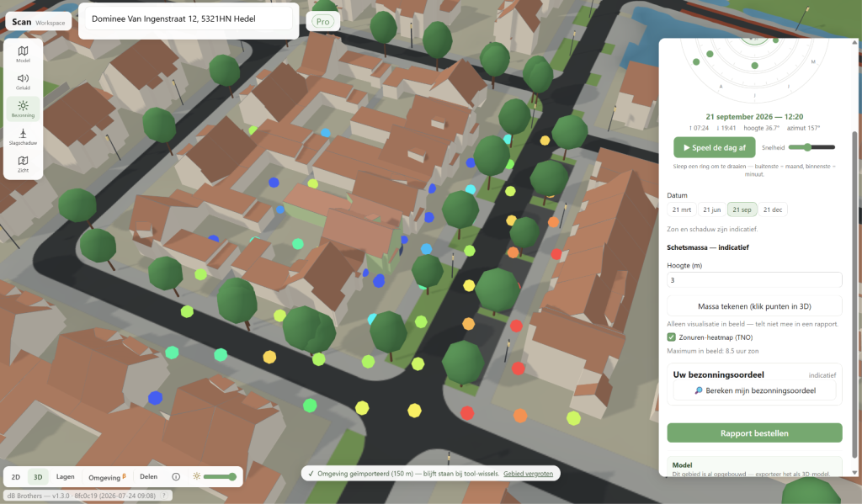Switch to 2D view
862x504 pixels.
tap(16, 476)
